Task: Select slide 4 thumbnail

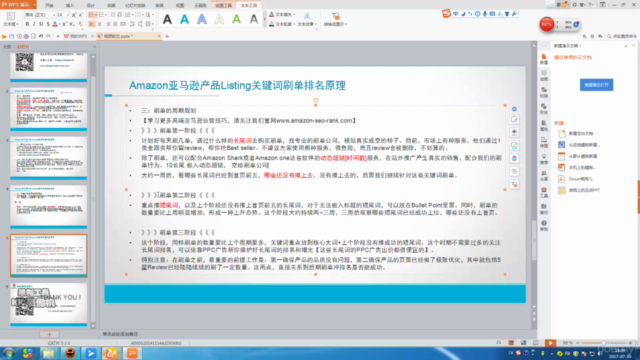Action: pos(49,207)
